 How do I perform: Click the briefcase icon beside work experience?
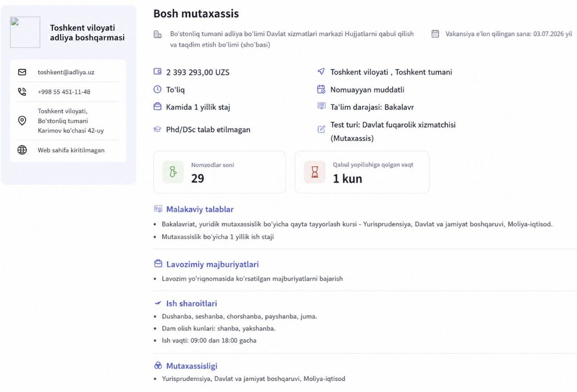(157, 107)
